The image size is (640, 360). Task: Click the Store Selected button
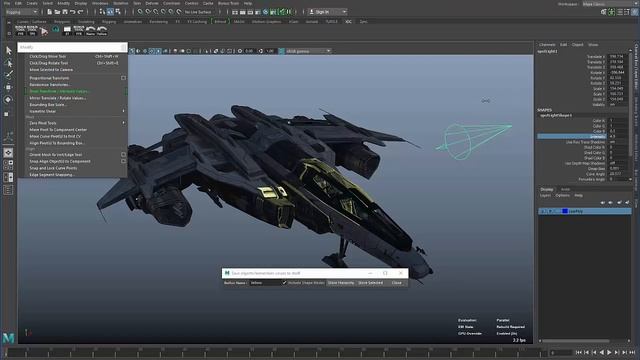371,283
